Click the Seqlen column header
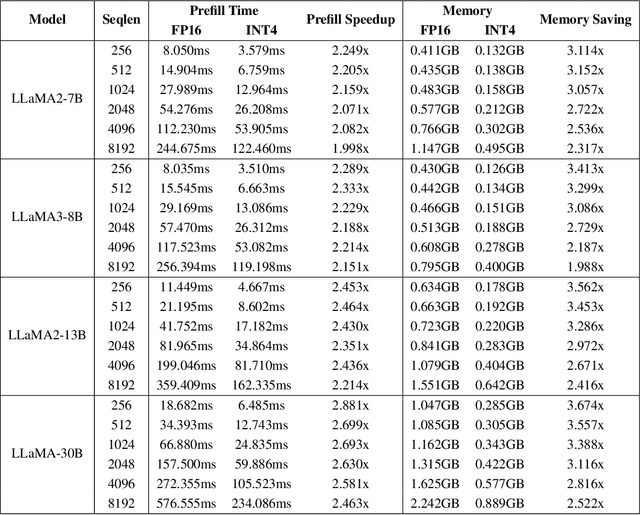This screenshot has height=515, width=640. [122, 19]
